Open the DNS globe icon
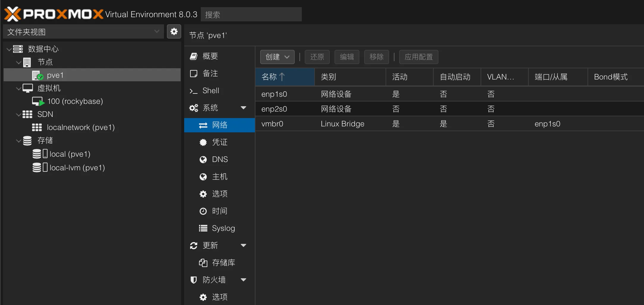The height and width of the screenshot is (305, 644). [x=203, y=159]
